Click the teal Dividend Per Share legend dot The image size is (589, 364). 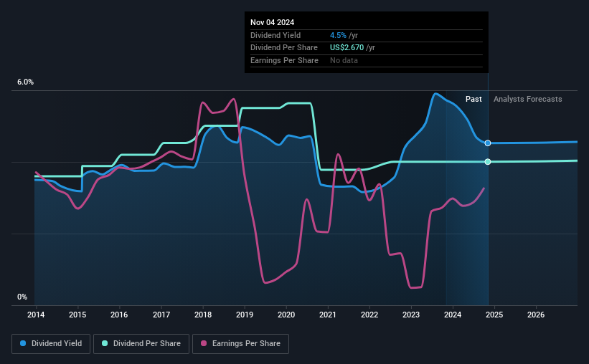click(x=105, y=343)
